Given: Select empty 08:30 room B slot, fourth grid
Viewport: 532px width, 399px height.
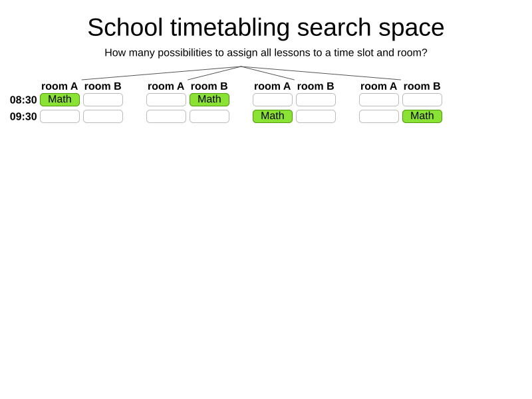Looking at the screenshot, I should point(422,100).
